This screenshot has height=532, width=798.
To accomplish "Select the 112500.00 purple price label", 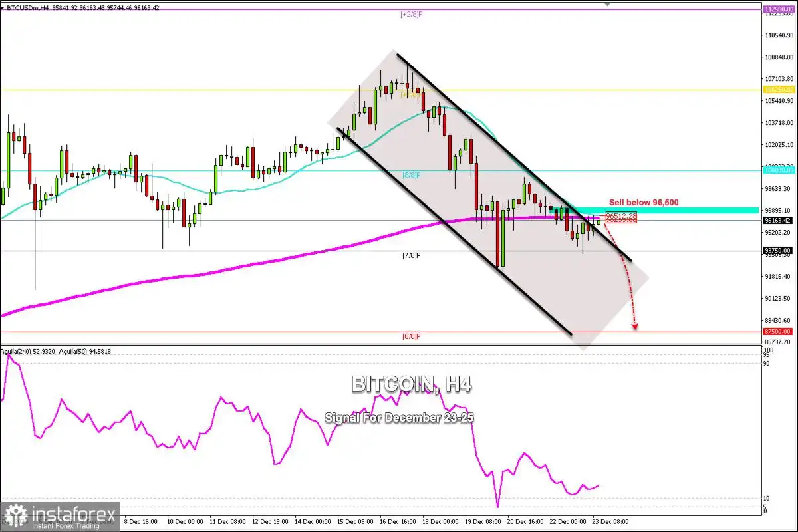I will (x=779, y=9).
